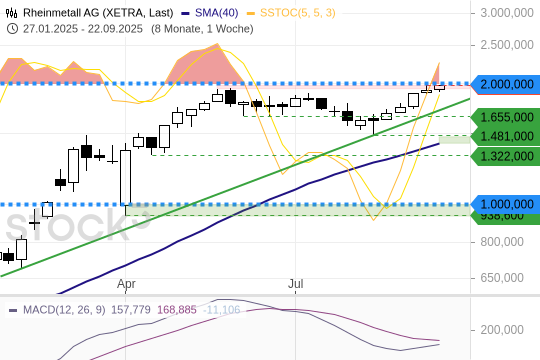
Task: Click the (8 Monate, 1 Woche) duration text
Action: [x=202, y=29]
